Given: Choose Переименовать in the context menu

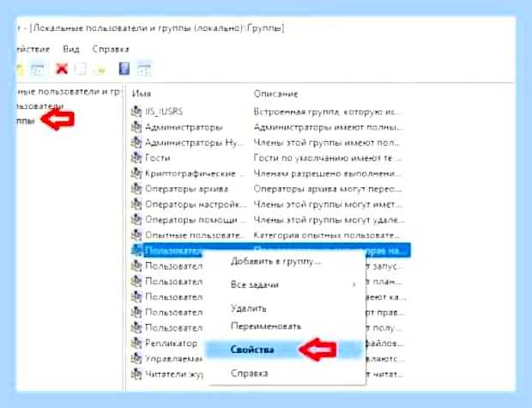Looking at the screenshot, I should (x=266, y=326).
